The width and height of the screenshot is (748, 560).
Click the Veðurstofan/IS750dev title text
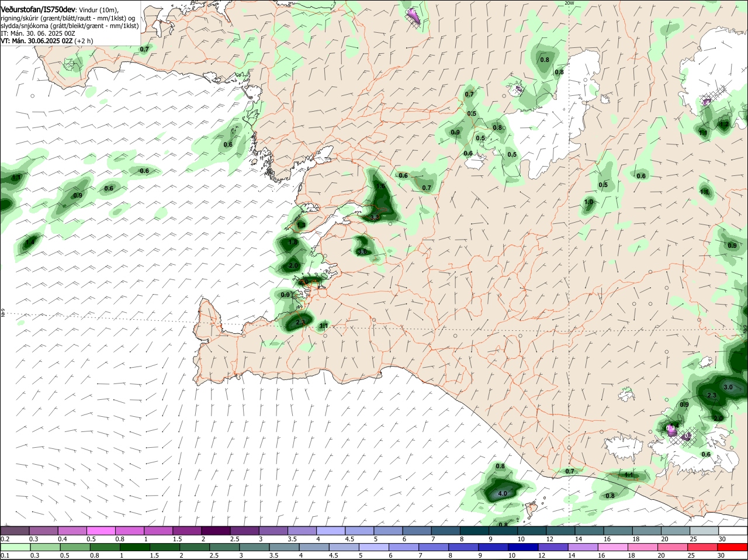(37, 9)
